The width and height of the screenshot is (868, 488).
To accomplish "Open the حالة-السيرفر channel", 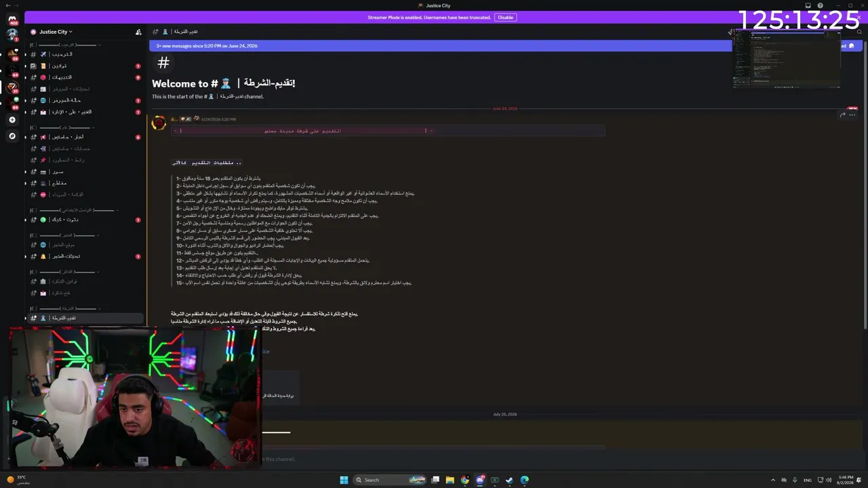I will [x=85, y=100].
